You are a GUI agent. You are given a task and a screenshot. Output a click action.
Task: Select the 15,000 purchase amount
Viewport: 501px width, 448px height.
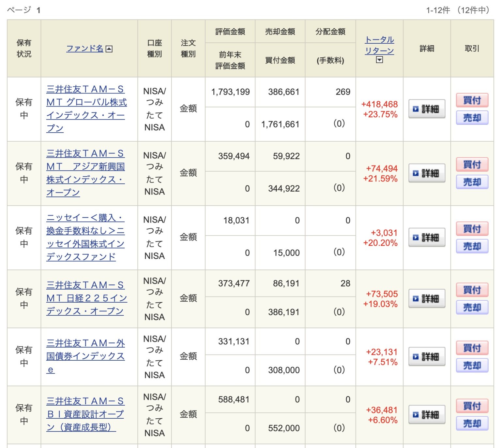coord(286,253)
